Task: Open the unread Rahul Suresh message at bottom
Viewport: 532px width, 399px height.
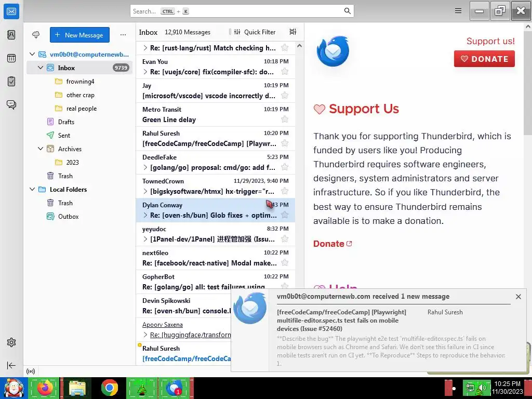Action: click(183, 353)
